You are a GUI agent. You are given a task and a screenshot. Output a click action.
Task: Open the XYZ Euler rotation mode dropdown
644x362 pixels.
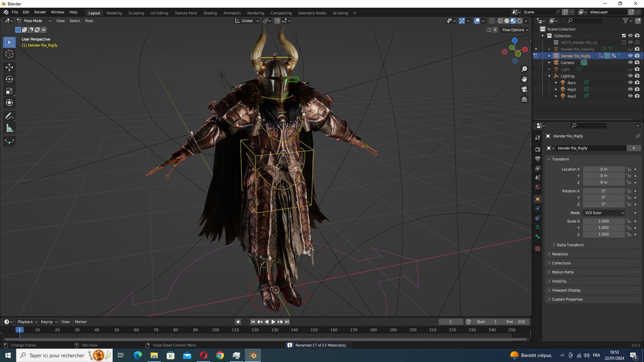pos(604,213)
